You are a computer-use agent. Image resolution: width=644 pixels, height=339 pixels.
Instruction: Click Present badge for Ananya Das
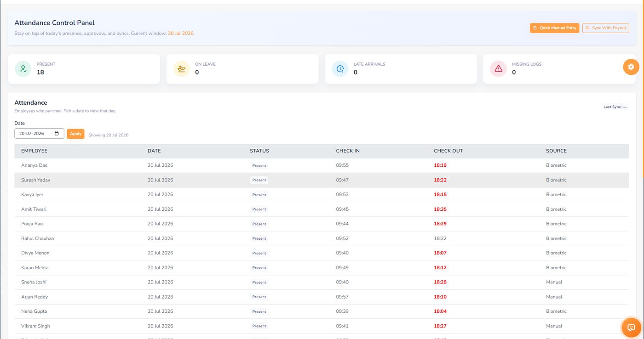259,165
